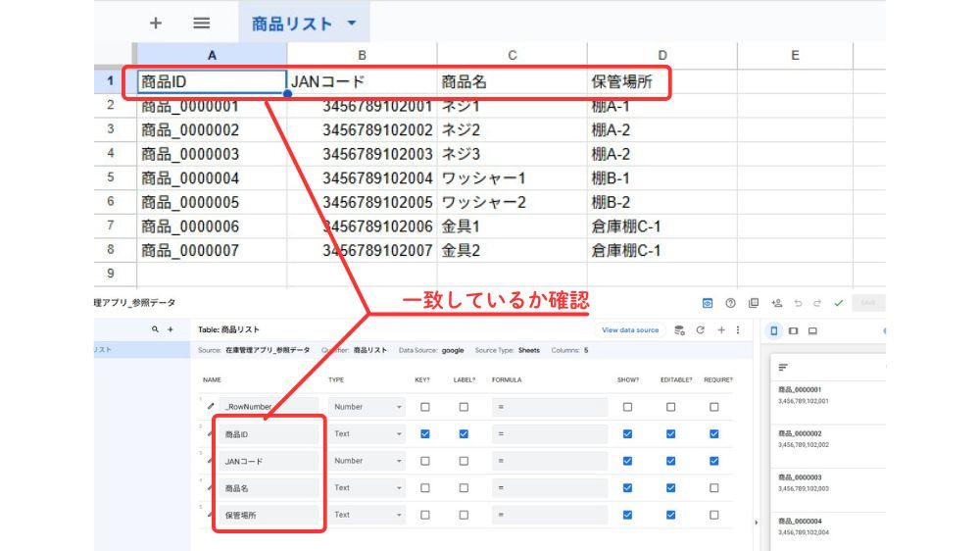The image size is (980, 551).
Task: Edit _RowNumber column with pencil icon
Action: click(x=211, y=407)
